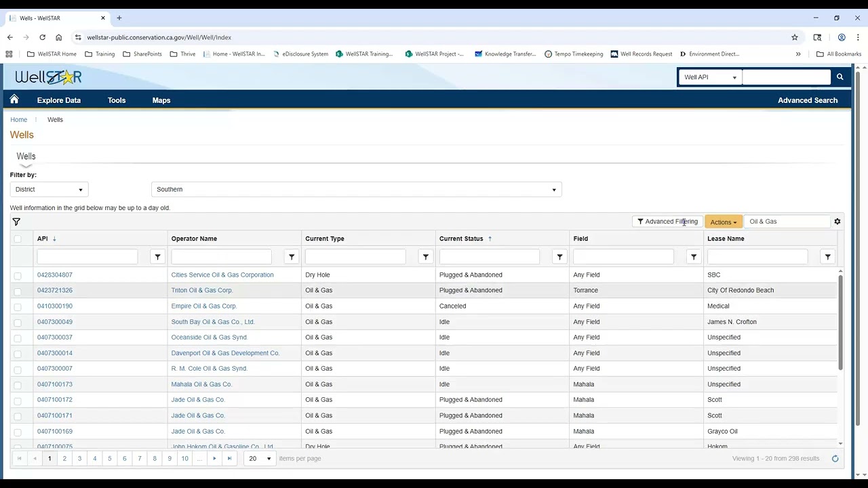Bookmark this page star icon

(x=795, y=37)
